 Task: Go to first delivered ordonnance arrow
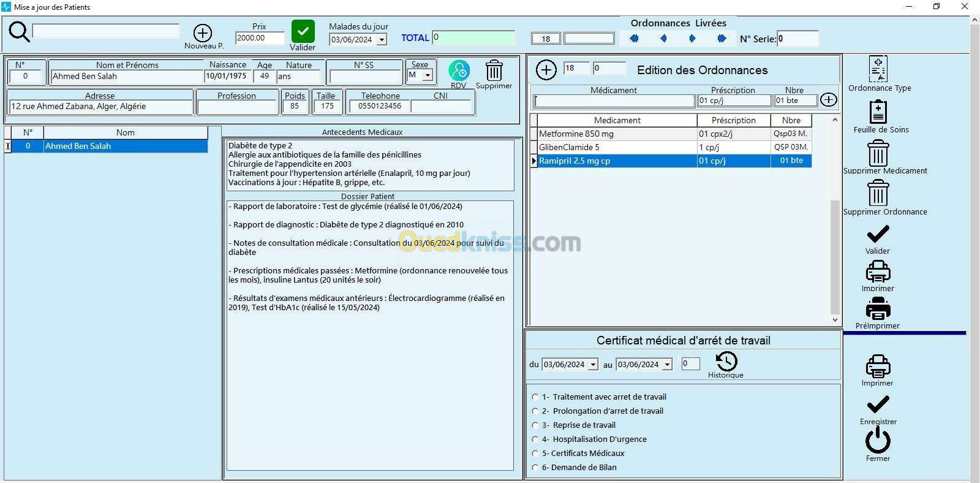(x=634, y=39)
